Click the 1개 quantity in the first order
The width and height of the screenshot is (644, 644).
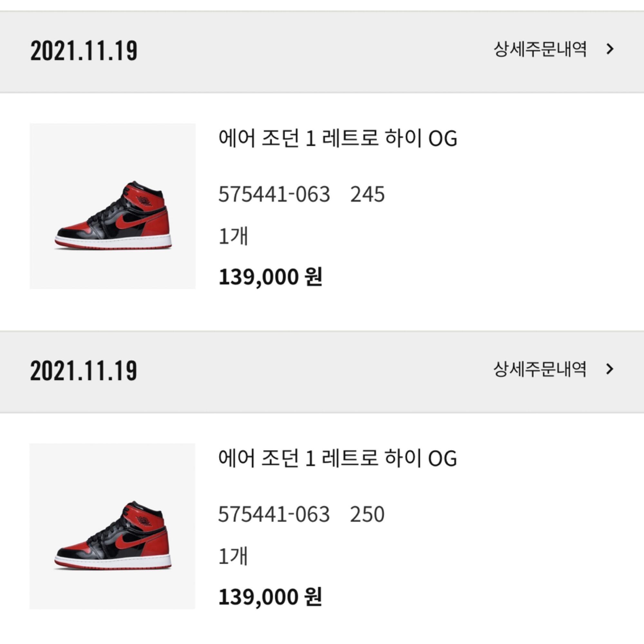[233, 236]
